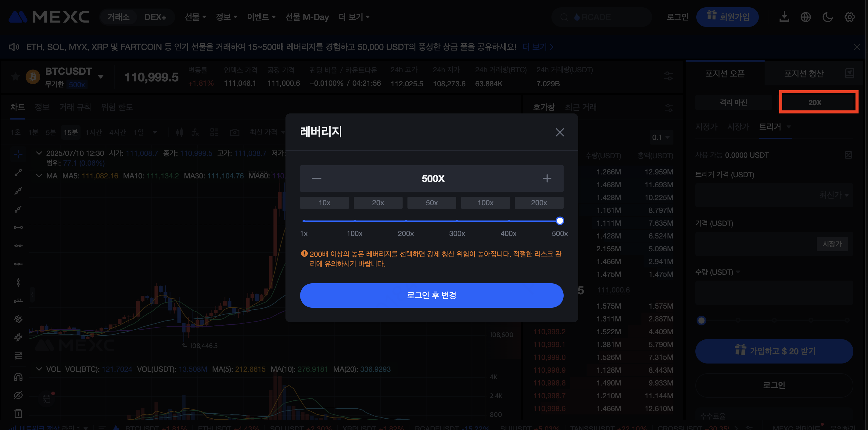Switch to the 위험 한도 tab
The height and width of the screenshot is (430, 868).
pos(117,107)
